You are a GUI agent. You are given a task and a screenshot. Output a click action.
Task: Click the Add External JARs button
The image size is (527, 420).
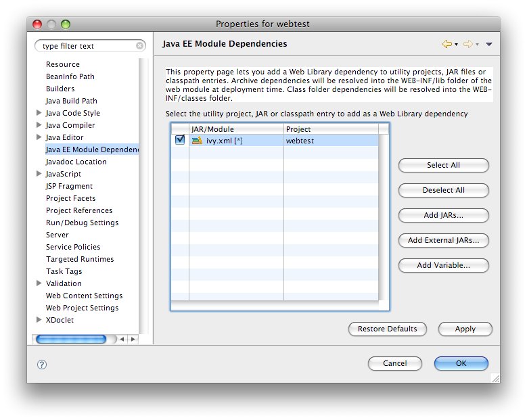click(x=443, y=240)
